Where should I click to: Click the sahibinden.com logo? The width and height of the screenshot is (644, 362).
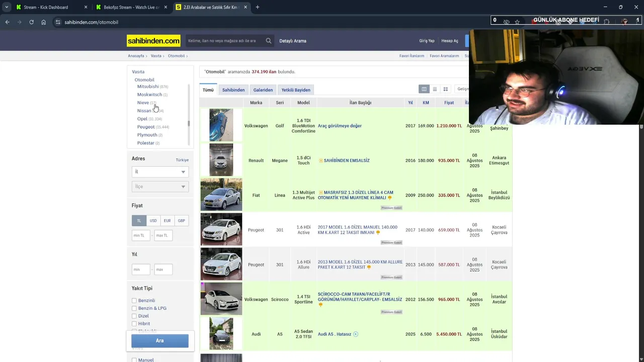tap(153, 41)
